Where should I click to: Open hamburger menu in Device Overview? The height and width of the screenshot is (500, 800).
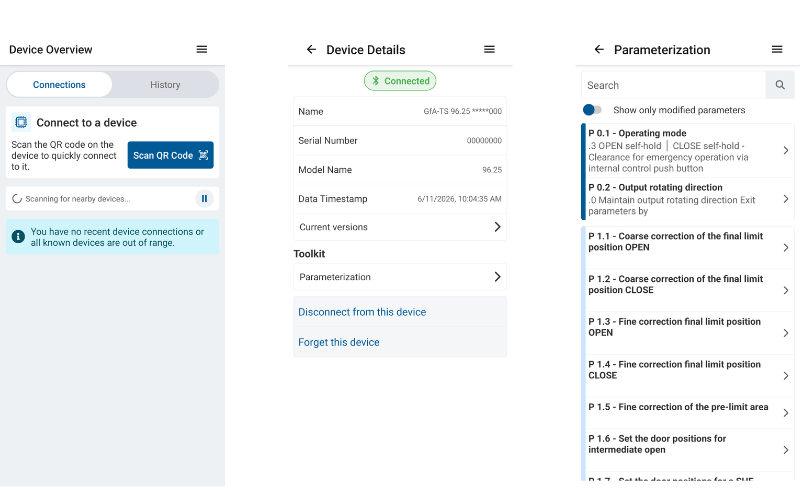click(x=202, y=49)
